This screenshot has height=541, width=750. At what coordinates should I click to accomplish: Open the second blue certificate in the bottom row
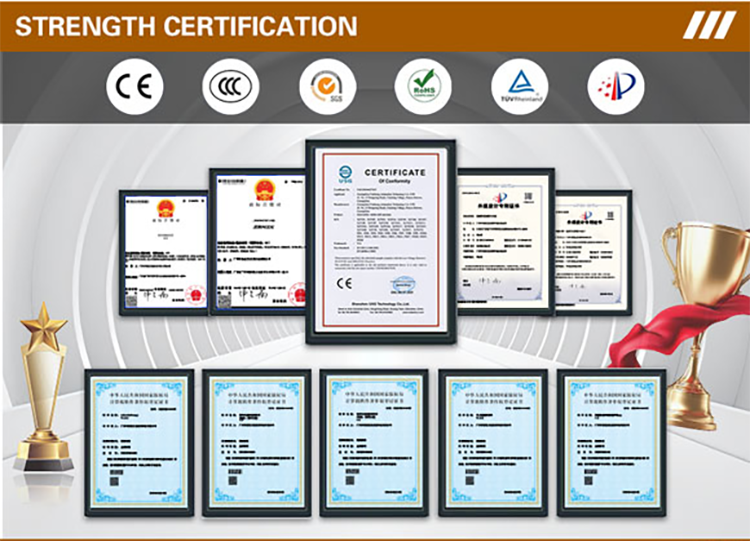coord(257,442)
